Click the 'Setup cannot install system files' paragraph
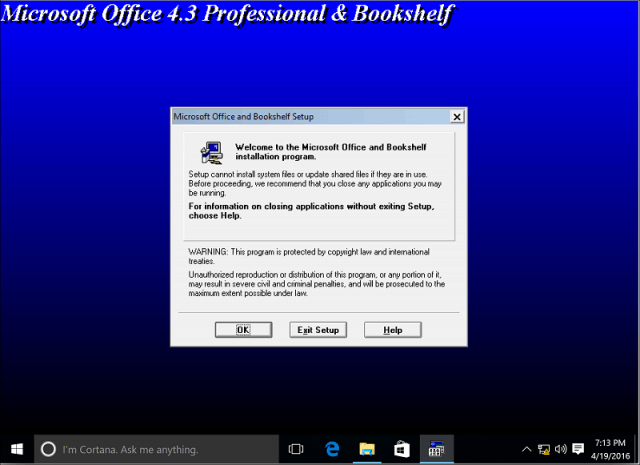Screen dimensions: 640x465 [x=315, y=184]
